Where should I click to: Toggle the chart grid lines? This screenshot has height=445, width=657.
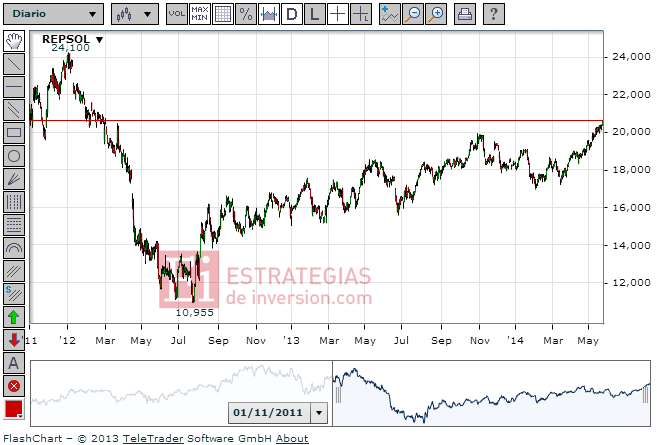(223, 14)
